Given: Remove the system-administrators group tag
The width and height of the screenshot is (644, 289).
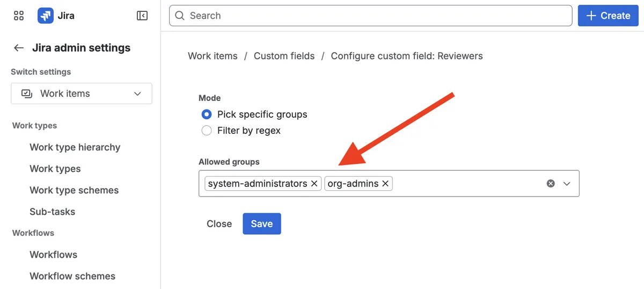Looking at the screenshot, I should click(314, 184).
